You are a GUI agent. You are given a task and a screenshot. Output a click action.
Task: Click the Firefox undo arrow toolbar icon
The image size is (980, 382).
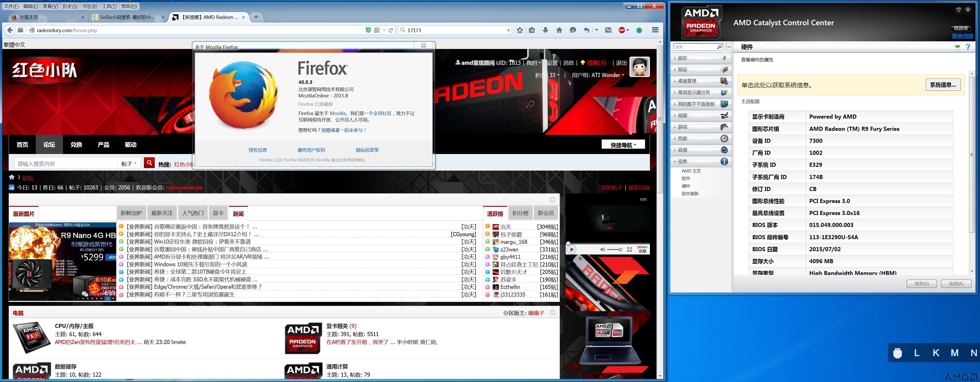pyautogui.click(x=586, y=30)
